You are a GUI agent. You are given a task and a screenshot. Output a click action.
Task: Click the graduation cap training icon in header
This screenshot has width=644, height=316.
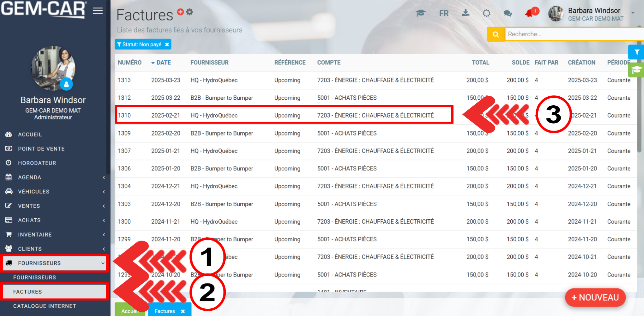(x=421, y=13)
